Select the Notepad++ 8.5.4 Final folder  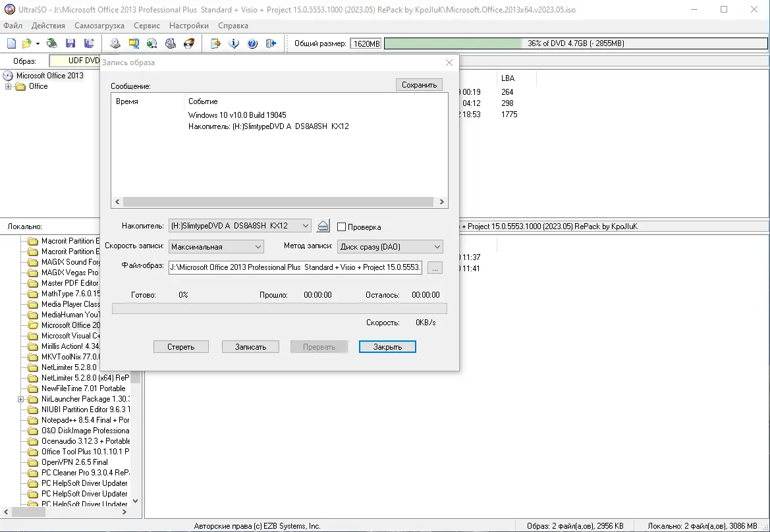click(x=86, y=420)
